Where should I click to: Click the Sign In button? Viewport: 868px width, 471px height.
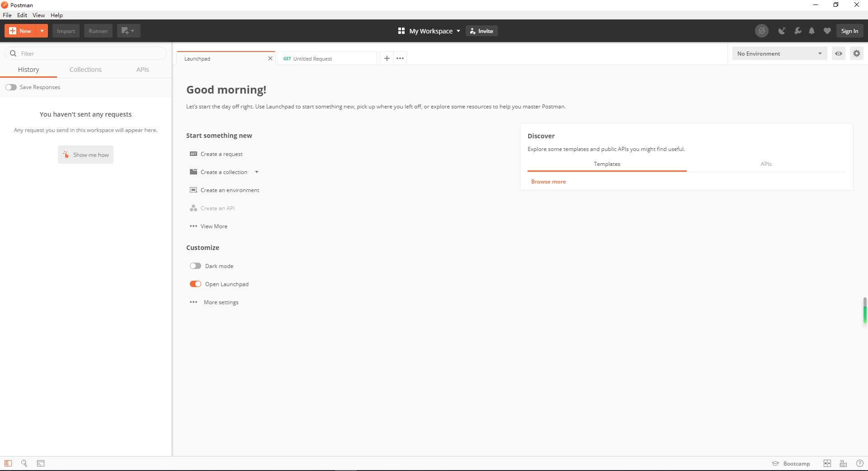849,31
